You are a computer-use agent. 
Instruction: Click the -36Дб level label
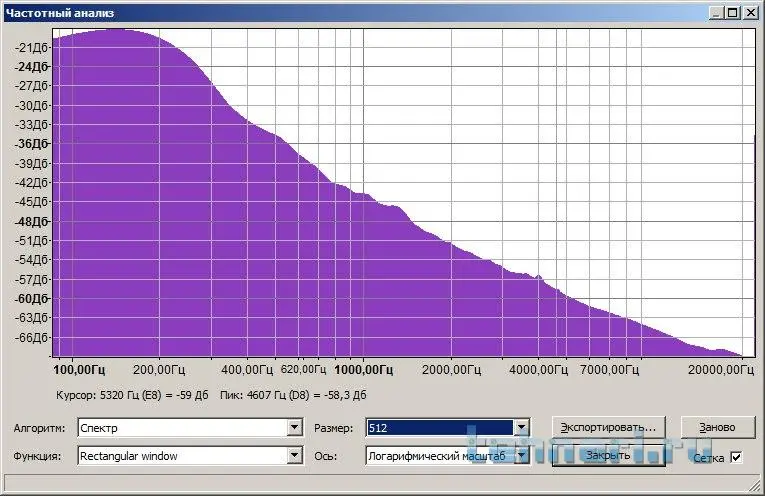coord(32,143)
